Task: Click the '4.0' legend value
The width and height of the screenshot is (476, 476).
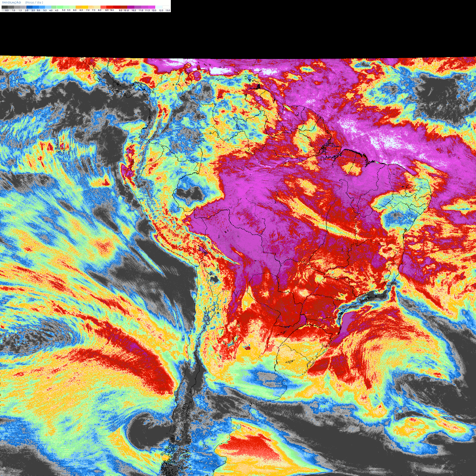Action: [51, 10]
